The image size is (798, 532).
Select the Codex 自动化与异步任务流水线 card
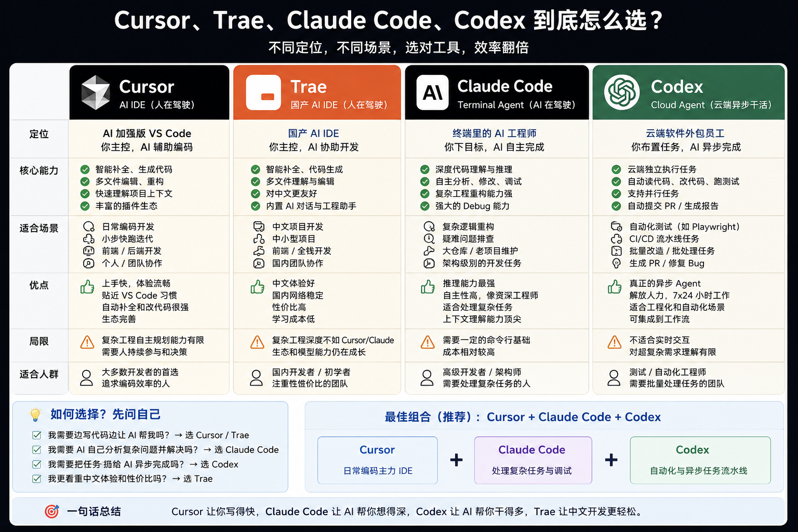point(700,460)
